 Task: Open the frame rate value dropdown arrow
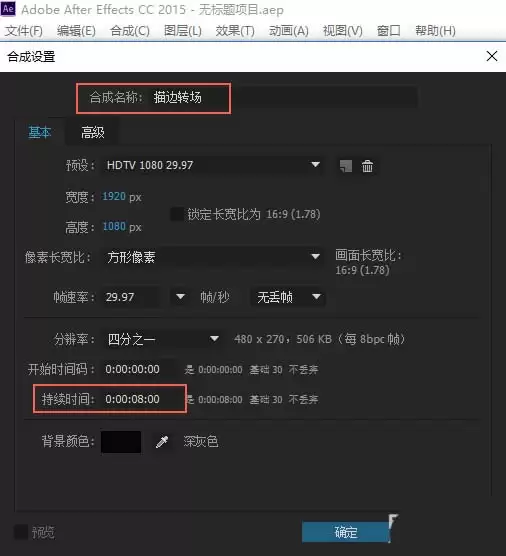click(180, 296)
